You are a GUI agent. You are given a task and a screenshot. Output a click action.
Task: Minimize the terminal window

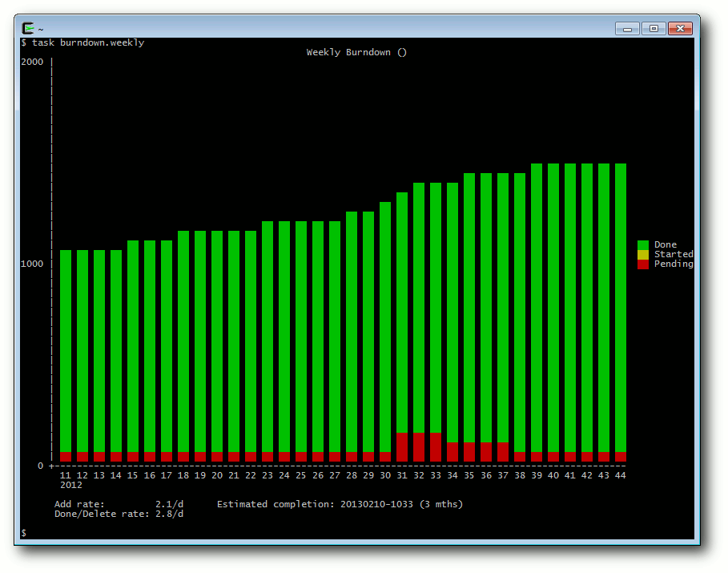627,29
